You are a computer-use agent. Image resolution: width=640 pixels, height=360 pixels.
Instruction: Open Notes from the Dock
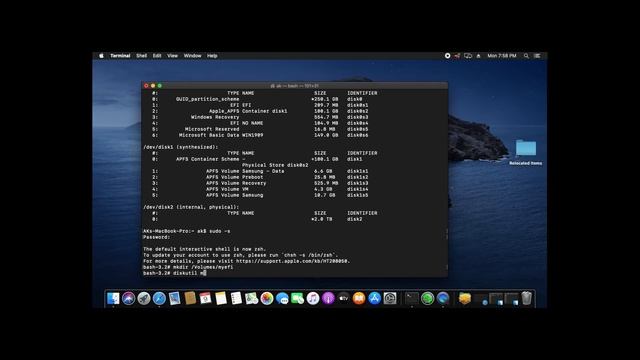point(221,298)
